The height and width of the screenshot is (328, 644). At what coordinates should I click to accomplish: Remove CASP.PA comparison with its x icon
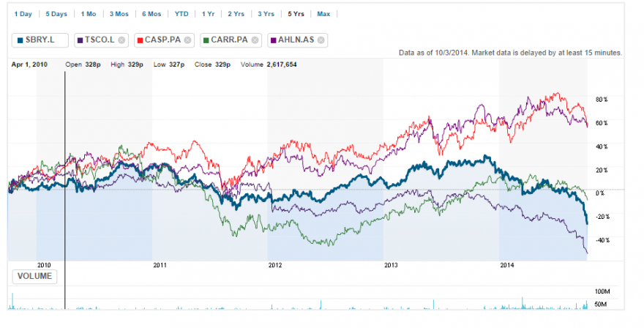pos(187,40)
